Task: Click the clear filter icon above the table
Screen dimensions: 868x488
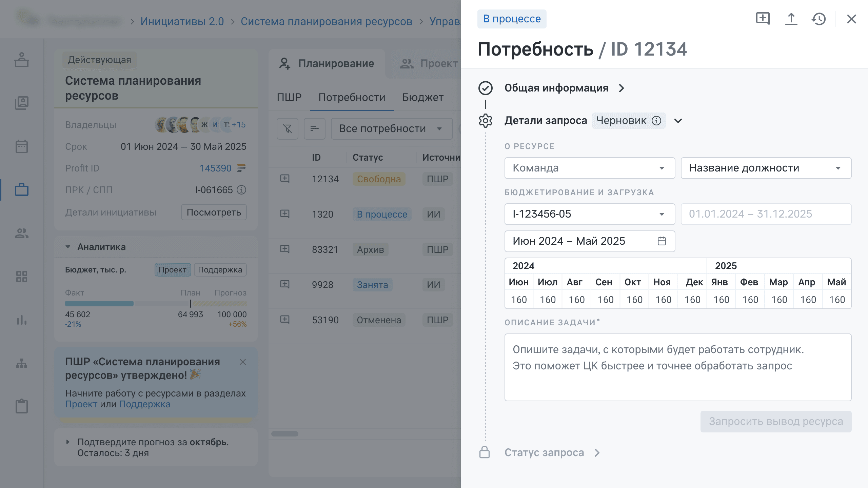Action: pyautogui.click(x=287, y=128)
